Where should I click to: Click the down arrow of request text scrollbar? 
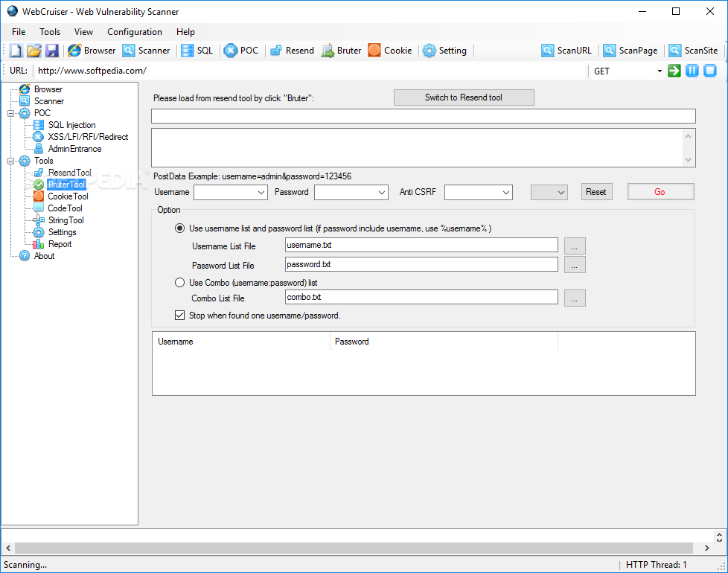tap(688, 160)
